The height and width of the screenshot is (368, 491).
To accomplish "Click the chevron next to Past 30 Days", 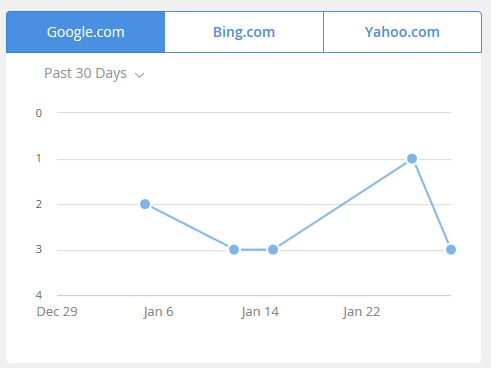I will (x=139, y=75).
